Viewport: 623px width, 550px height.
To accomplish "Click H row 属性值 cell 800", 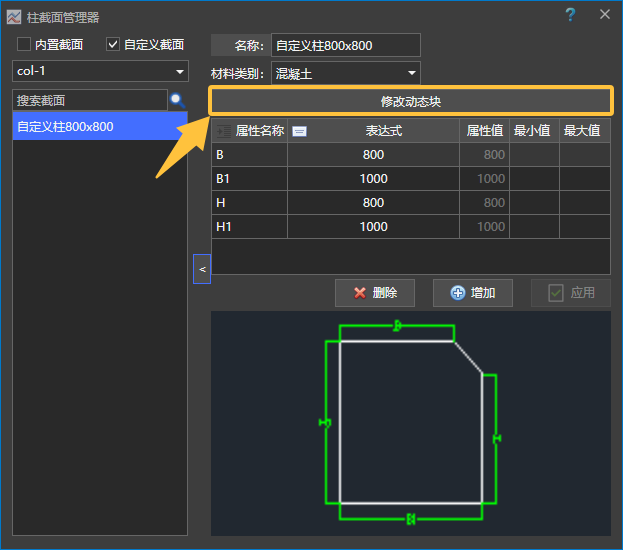I will click(x=485, y=203).
